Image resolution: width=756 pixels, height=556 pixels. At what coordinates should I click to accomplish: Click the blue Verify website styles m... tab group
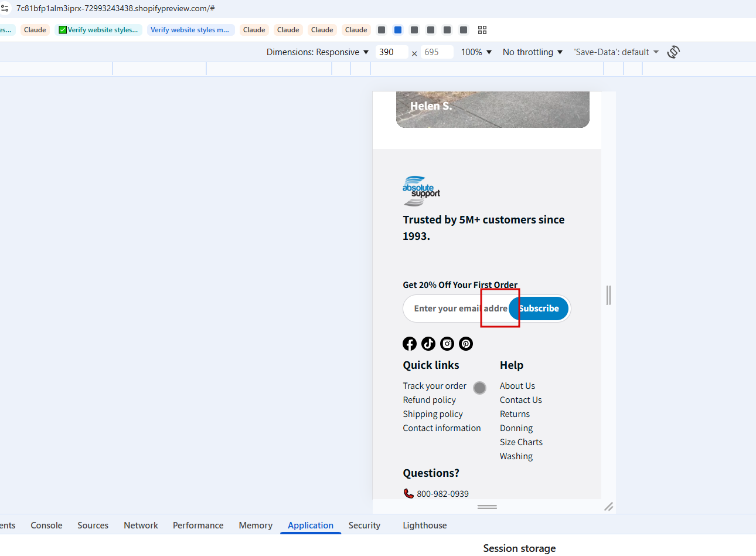[190, 30]
